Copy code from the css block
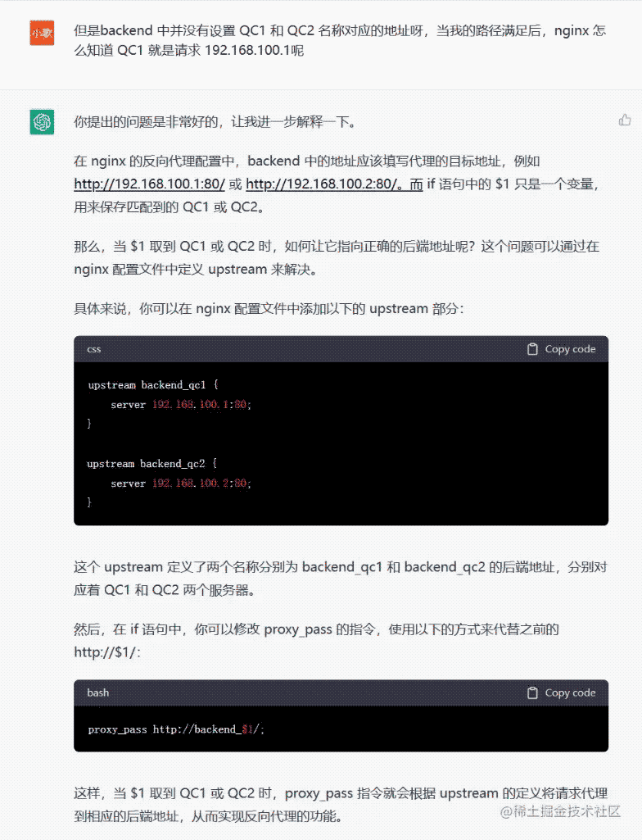This screenshot has height=840, width=642. pyautogui.click(x=561, y=349)
